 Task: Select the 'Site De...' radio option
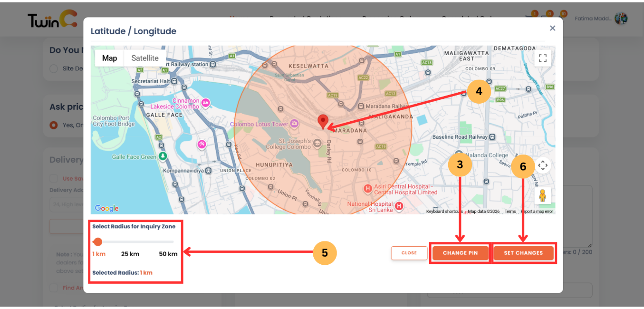pos(54,68)
